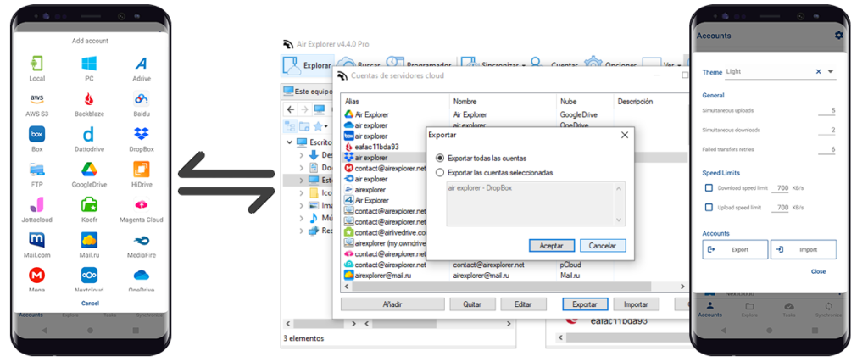Open the Theme dropdown arrow
Screen dimensions: 868x362
(831, 72)
